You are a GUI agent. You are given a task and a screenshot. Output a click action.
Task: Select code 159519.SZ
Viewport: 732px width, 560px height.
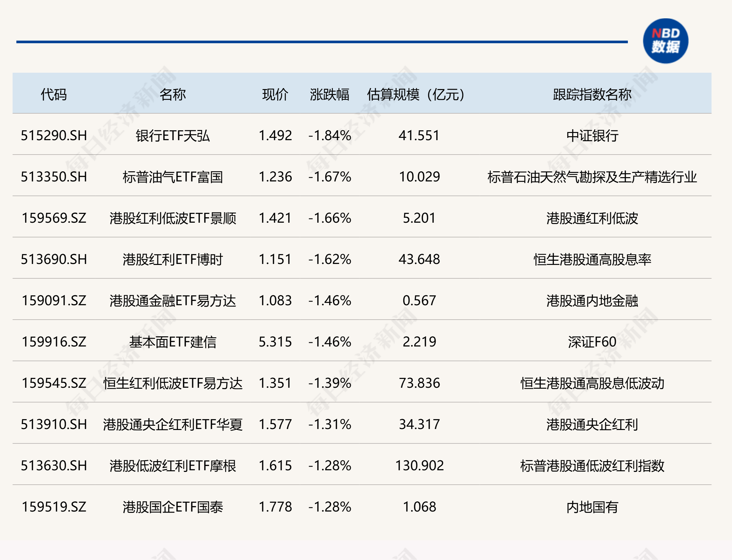click(54, 507)
